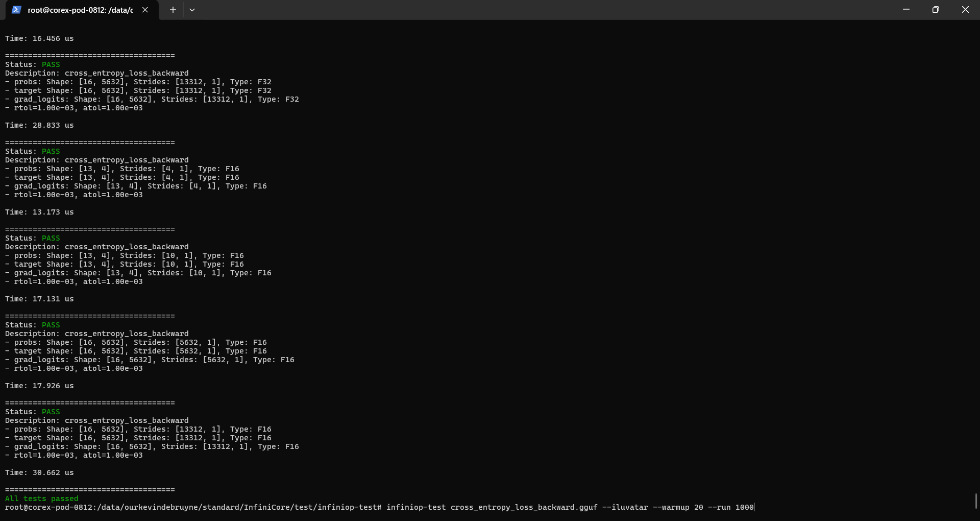The image size is (980, 521).
Task: Click 'cross_entropy_loss_backward.gguf' in the command
Action: (524, 507)
